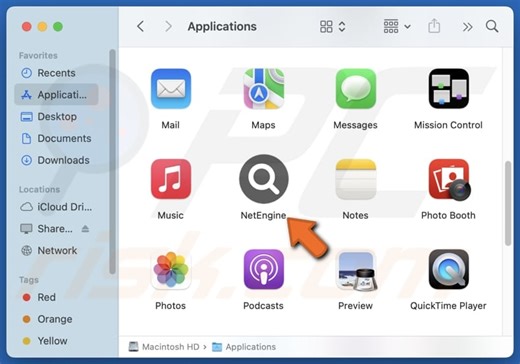
Task: Click the "Mission Control" name label
Action: (x=448, y=125)
